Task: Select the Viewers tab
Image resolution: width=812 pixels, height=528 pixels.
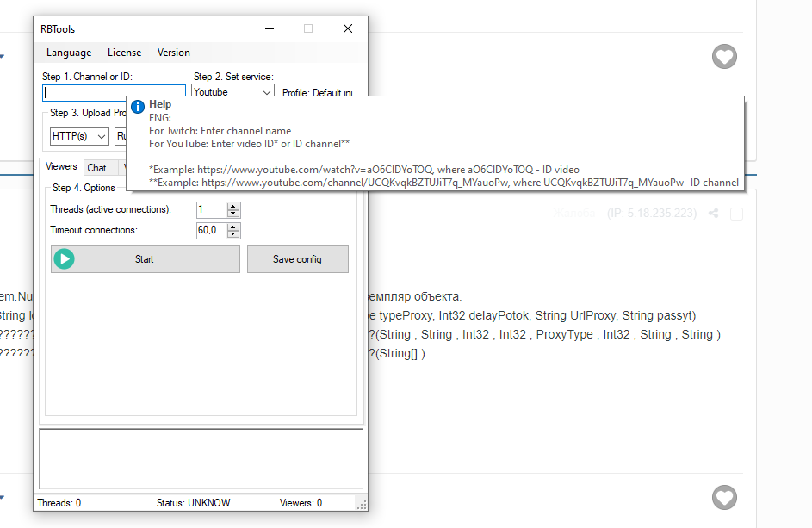Action: [x=61, y=166]
